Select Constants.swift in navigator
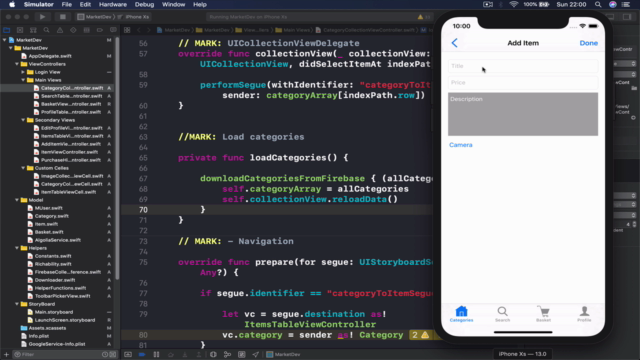The image size is (640, 360). (53, 256)
